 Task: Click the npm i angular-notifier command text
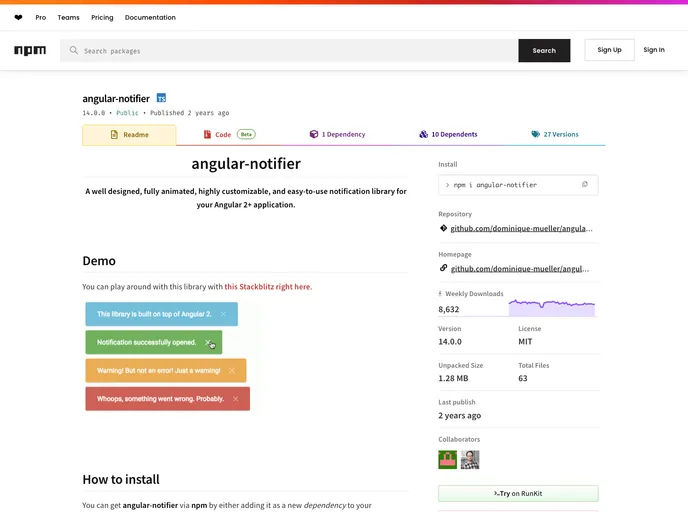click(x=495, y=185)
